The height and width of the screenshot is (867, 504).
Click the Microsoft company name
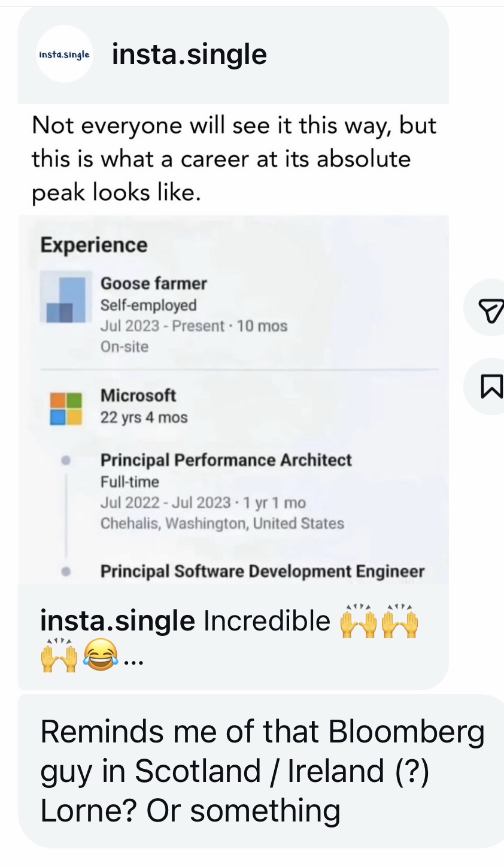click(138, 395)
